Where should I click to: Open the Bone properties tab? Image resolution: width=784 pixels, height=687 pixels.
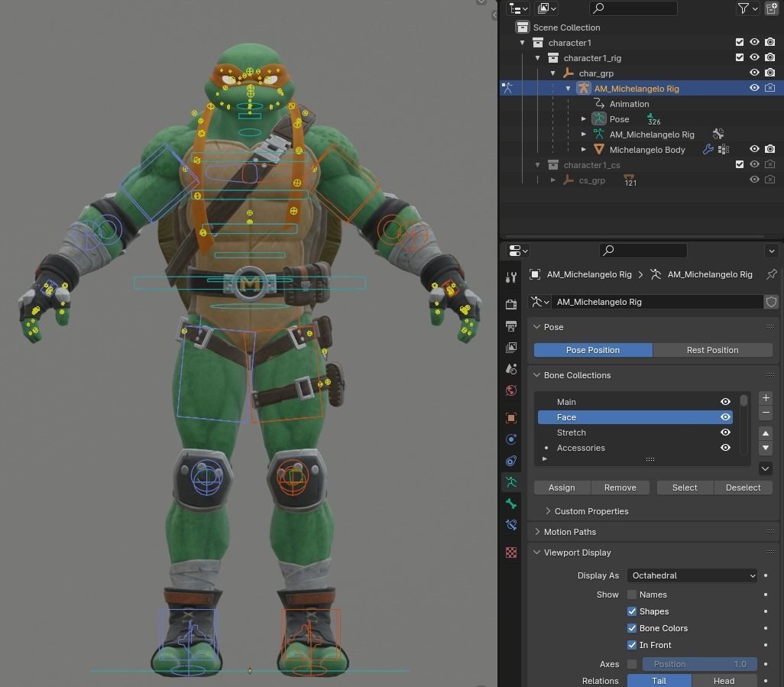coord(511,504)
